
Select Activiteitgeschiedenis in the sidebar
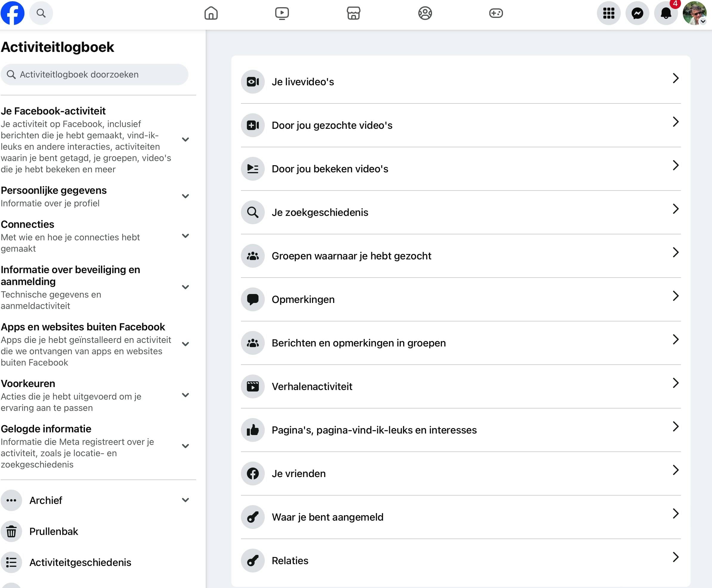coord(80,562)
